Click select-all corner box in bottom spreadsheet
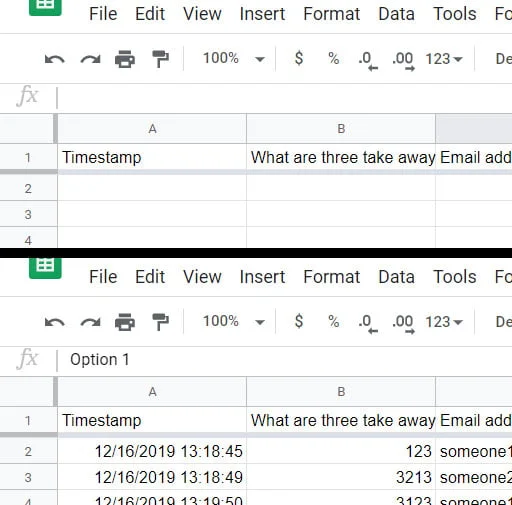Viewport: 512px width, 505px height. click(28, 392)
